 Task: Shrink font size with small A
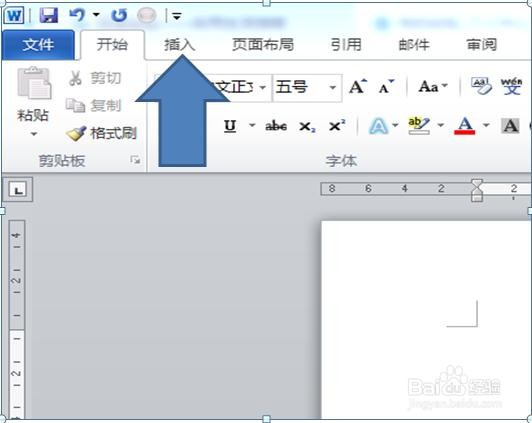(386, 87)
